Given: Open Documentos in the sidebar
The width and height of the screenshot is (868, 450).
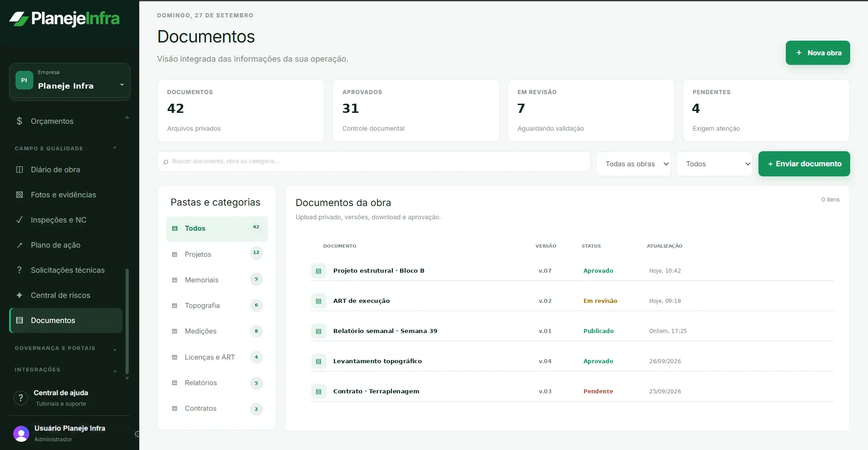Looking at the screenshot, I should [x=66, y=321].
